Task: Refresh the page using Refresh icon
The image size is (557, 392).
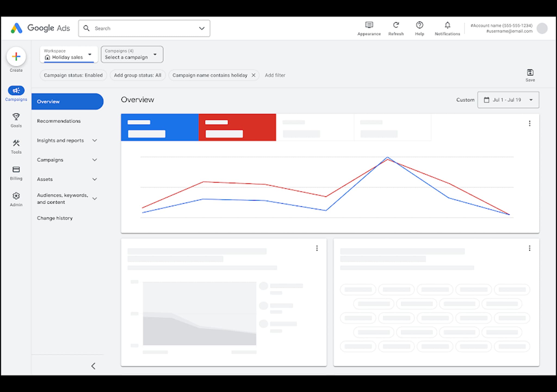Action: click(396, 25)
